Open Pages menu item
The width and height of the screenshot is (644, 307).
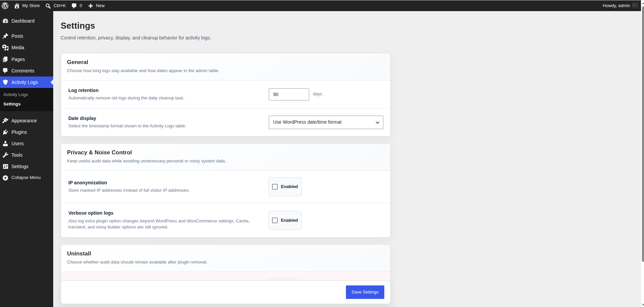point(27,59)
